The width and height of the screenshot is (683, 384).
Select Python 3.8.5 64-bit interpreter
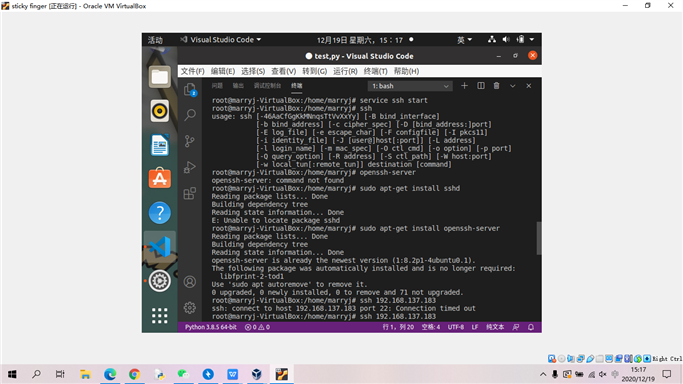211,327
